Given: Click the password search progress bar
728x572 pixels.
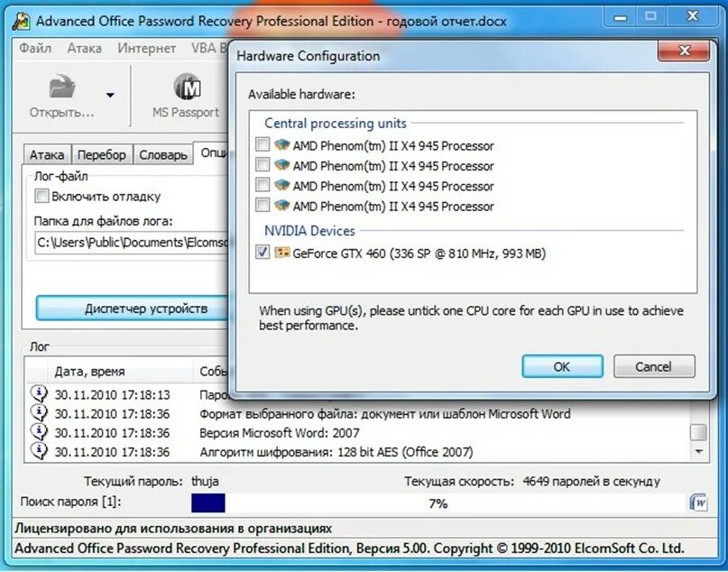Looking at the screenshot, I should (437, 503).
